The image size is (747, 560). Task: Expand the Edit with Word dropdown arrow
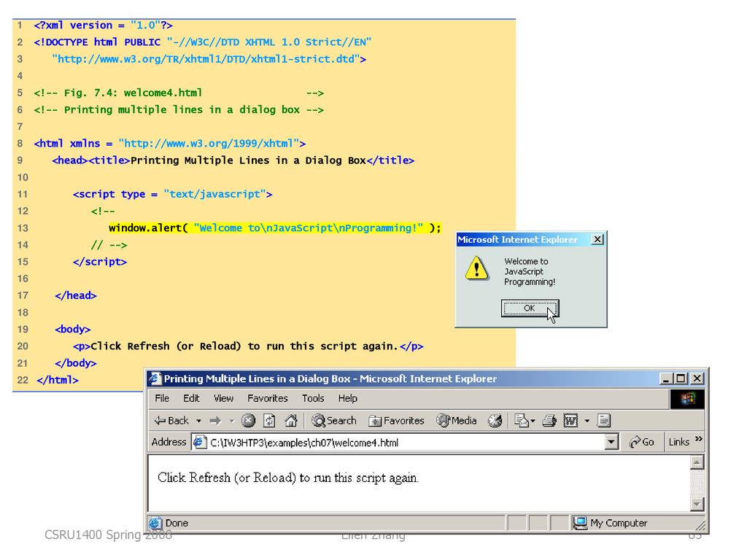(x=587, y=421)
